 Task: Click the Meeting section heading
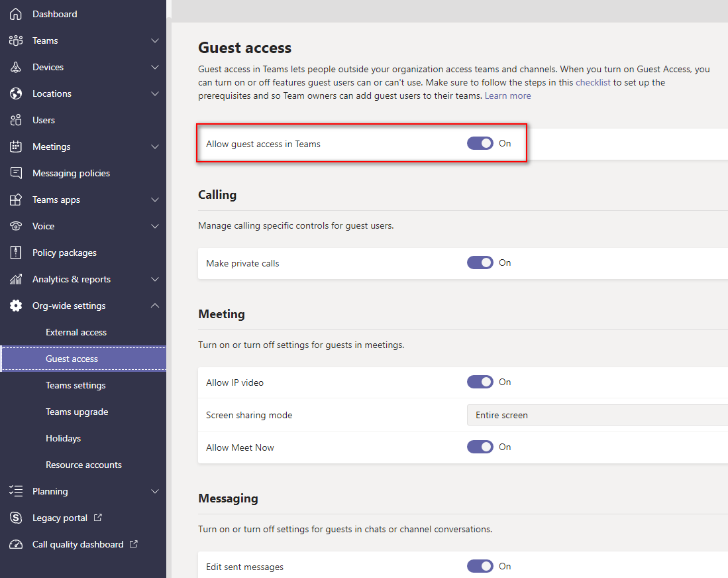(221, 314)
